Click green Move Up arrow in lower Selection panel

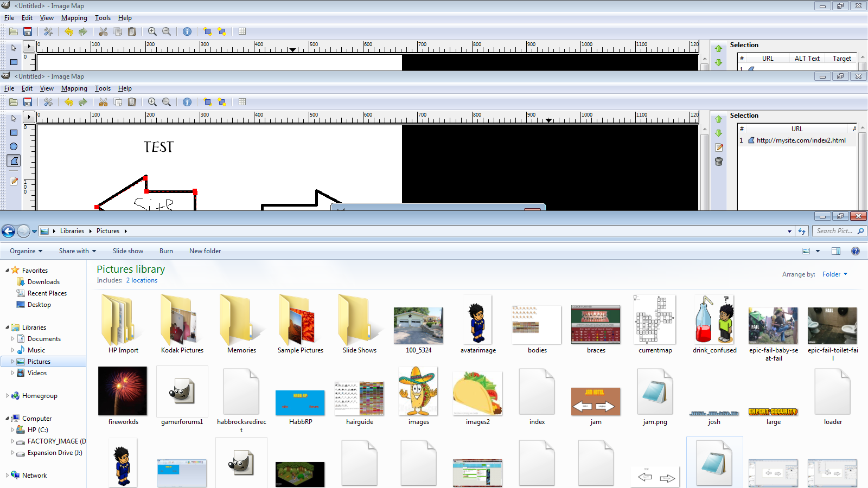tap(719, 119)
